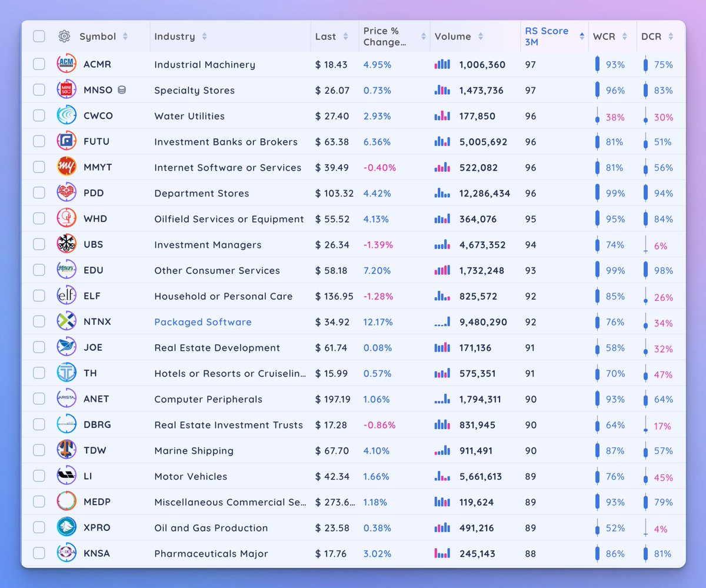
Task: Click the DCR range bar for EDU
Action: [x=645, y=270]
